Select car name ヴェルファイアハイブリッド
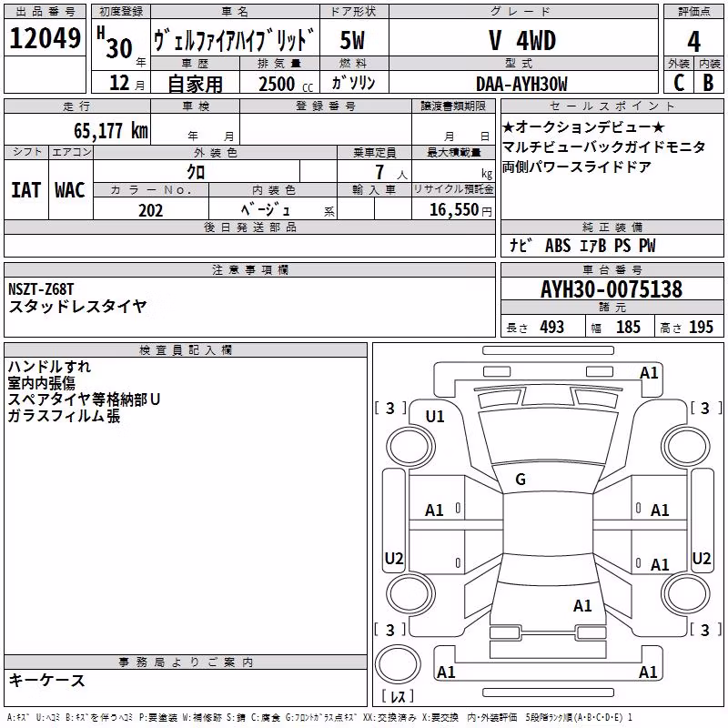 235,40
